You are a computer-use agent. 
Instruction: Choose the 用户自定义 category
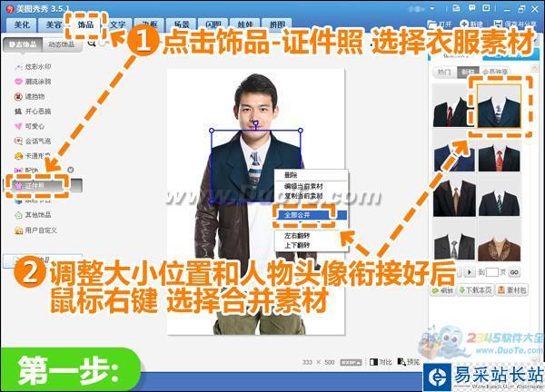tap(36, 230)
